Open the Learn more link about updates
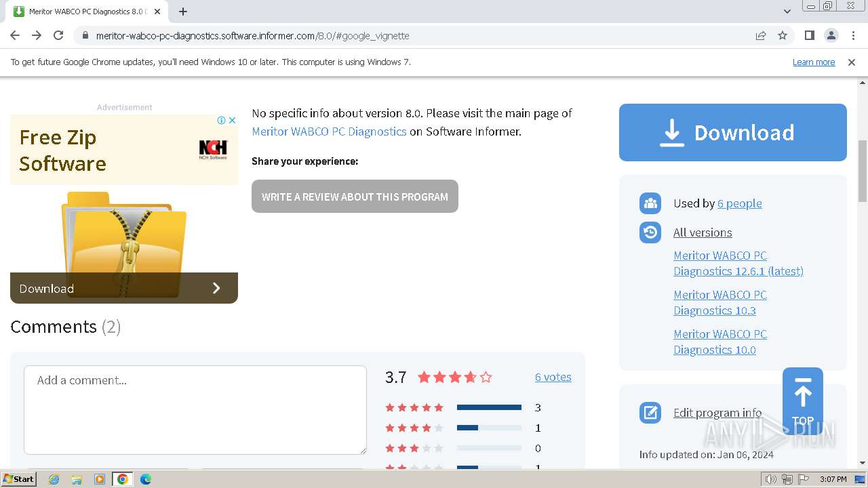868x488 pixels. 814,62
